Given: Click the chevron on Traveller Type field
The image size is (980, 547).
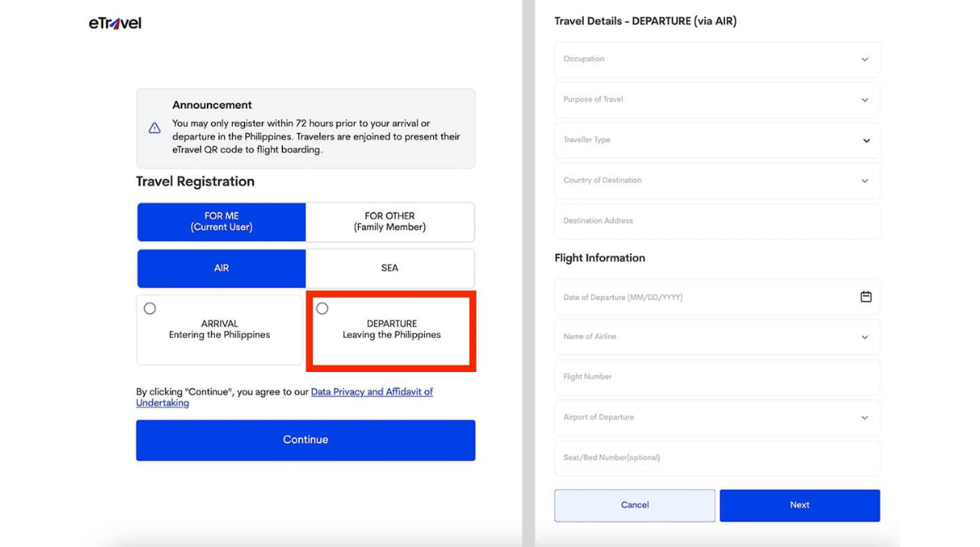Looking at the screenshot, I should click(x=866, y=140).
